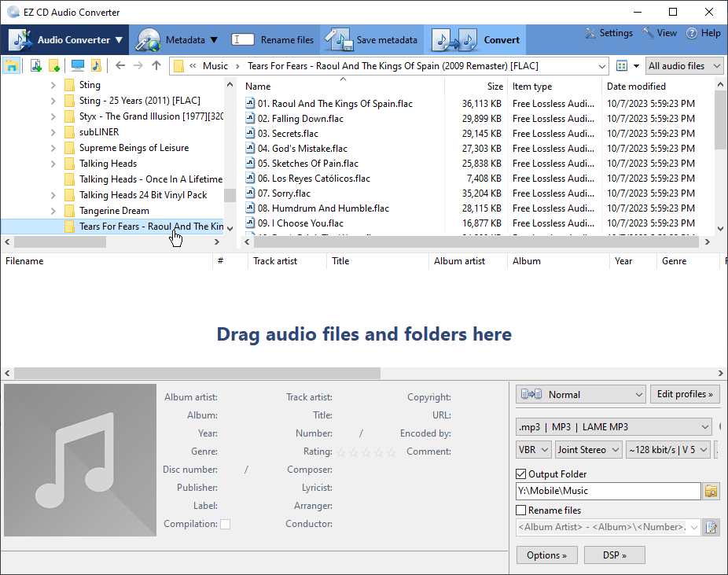Image resolution: width=728 pixels, height=575 pixels.
Task: Click the add files icon with green plus
Action: pos(36,66)
